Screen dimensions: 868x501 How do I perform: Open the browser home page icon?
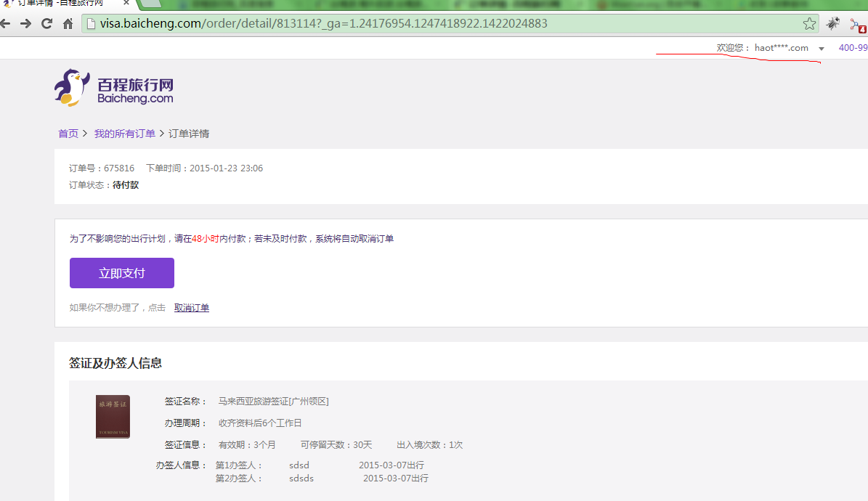[x=68, y=24]
